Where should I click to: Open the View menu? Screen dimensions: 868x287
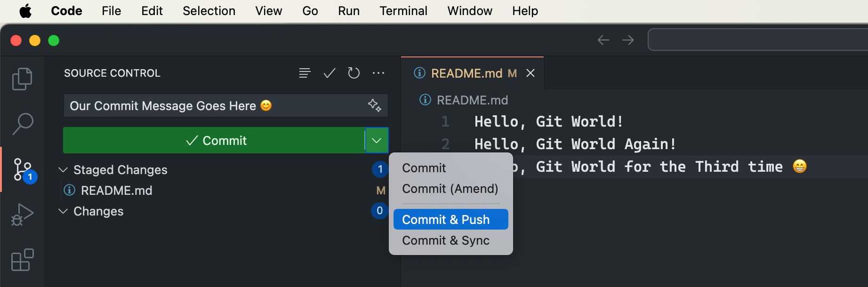pyautogui.click(x=269, y=11)
